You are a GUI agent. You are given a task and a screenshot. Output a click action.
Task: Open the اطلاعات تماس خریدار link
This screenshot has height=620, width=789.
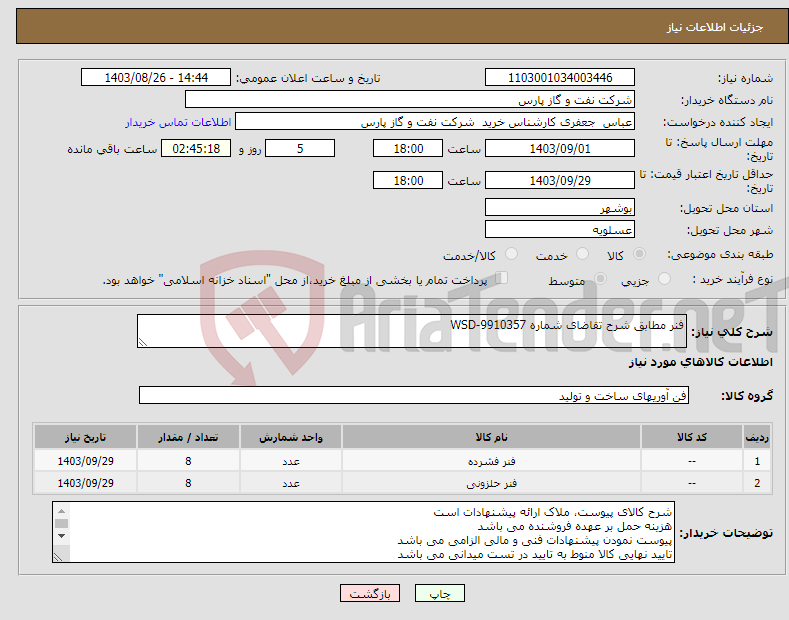(178, 122)
